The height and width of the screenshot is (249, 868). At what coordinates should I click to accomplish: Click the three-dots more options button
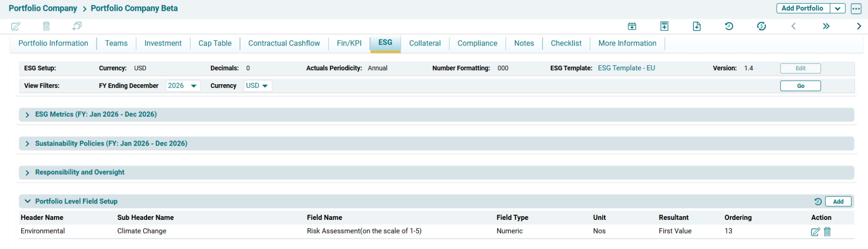click(x=856, y=8)
